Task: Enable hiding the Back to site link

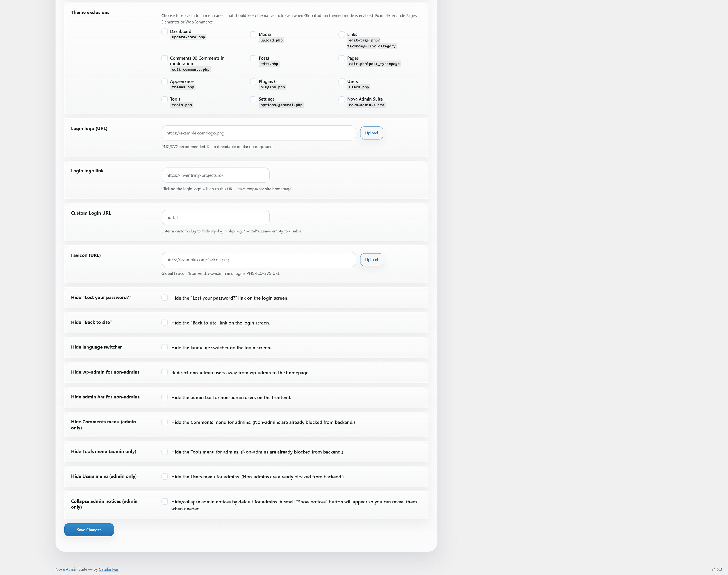Action: pyautogui.click(x=165, y=323)
